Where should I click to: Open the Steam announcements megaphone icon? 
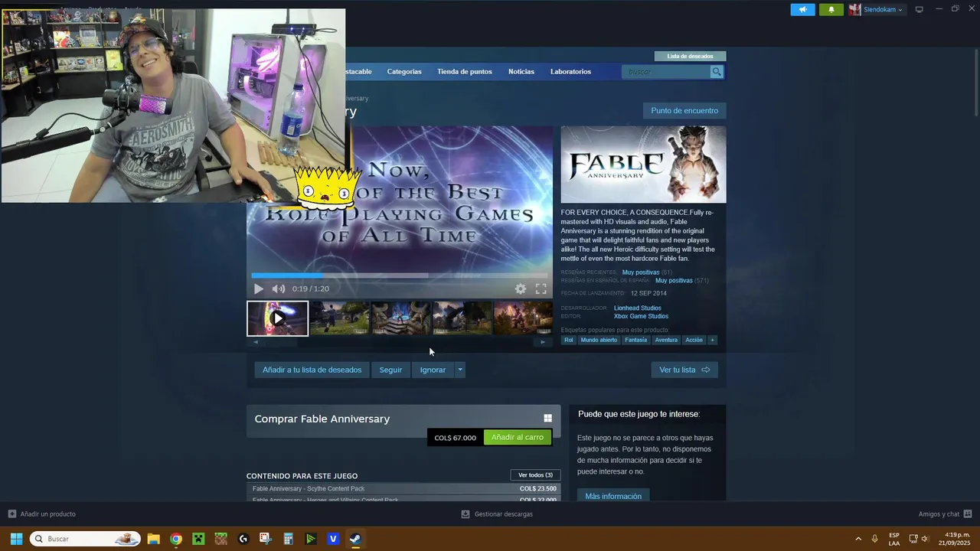click(802, 9)
